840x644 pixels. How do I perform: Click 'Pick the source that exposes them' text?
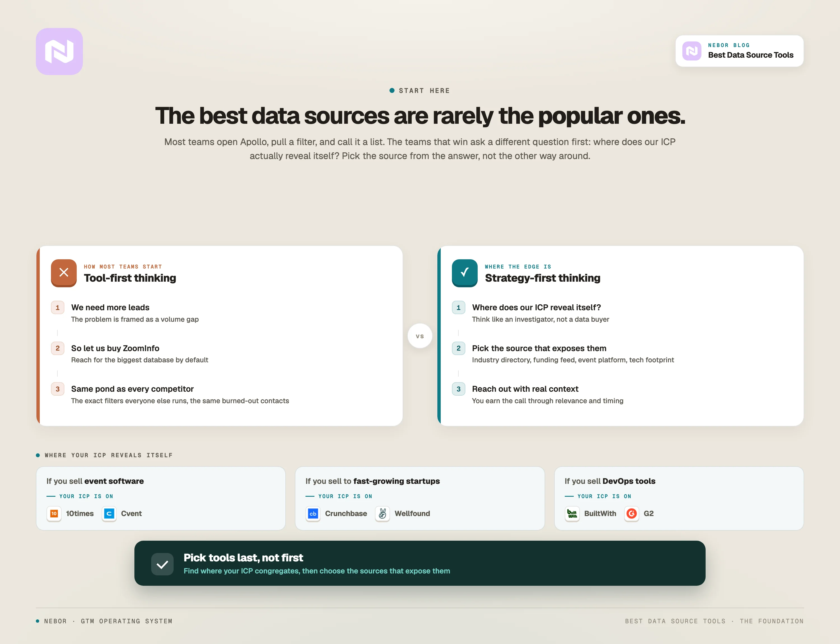click(539, 348)
